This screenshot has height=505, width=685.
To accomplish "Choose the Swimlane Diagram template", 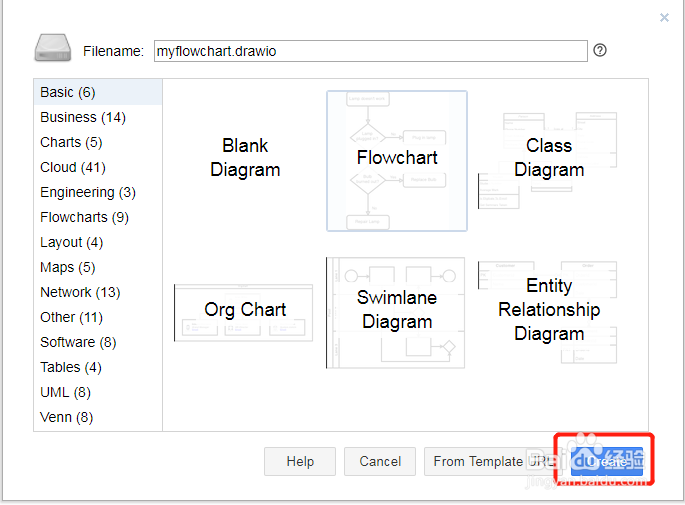I will 397,311.
